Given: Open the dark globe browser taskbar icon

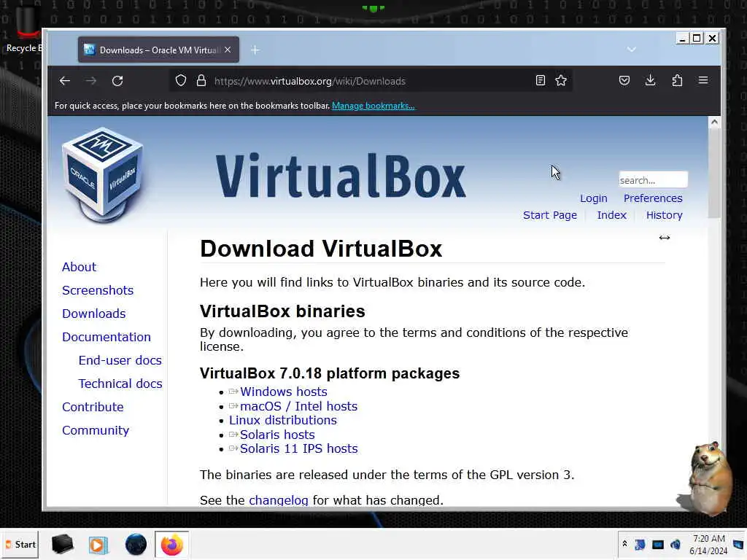Looking at the screenshot, I should coord(136,545).
